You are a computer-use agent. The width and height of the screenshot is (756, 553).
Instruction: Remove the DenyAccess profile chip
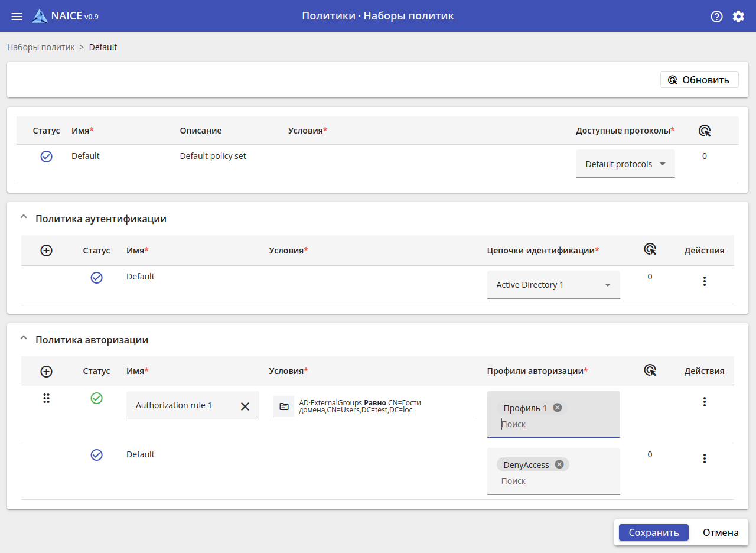tap(559, 464)
